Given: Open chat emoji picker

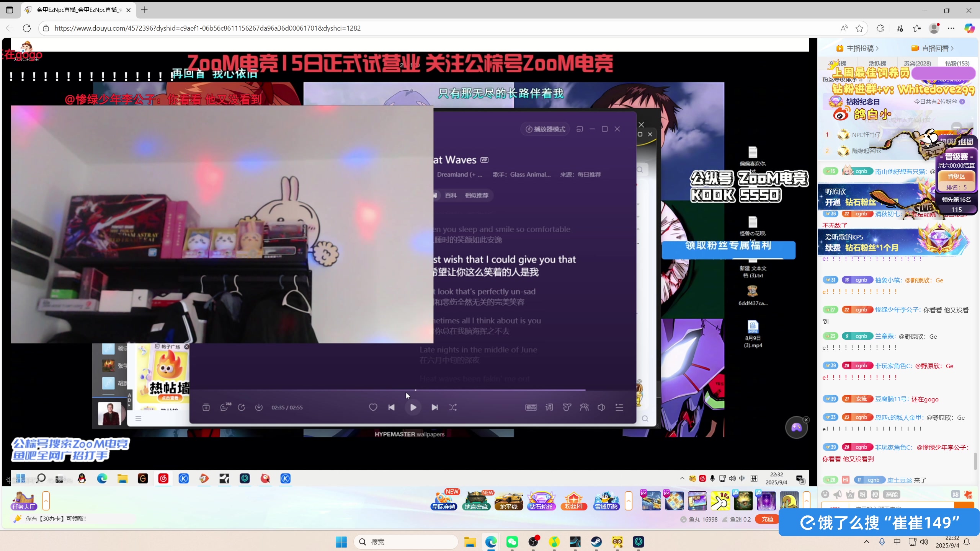Looking at the screenshot, I should pos(825,494).
